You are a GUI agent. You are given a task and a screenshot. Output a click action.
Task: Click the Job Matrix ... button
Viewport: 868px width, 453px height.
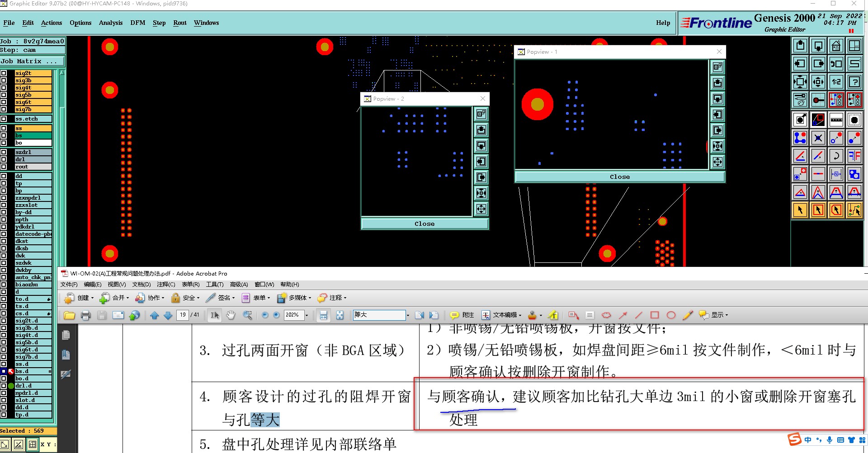pyautogui.click(x=32, y=61)
